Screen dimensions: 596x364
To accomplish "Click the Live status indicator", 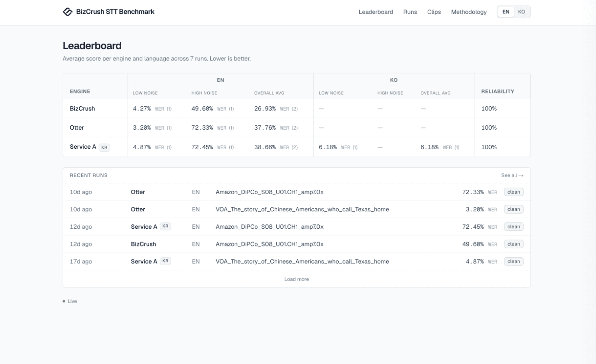I will (x=70, y=301).
